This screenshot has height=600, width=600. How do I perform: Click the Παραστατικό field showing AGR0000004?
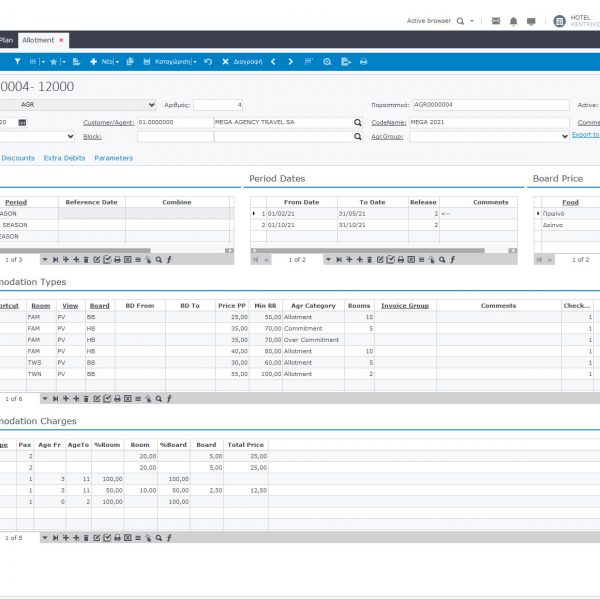491,105
